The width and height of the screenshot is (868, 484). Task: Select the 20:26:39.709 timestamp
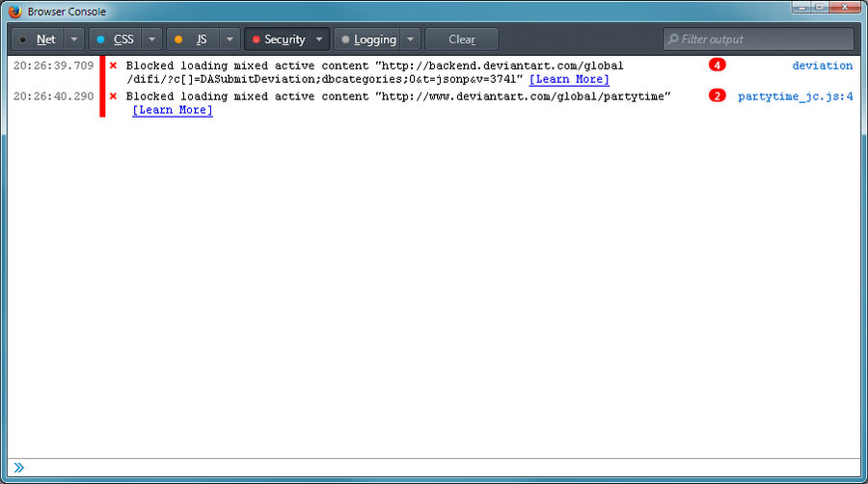point(54,66)
